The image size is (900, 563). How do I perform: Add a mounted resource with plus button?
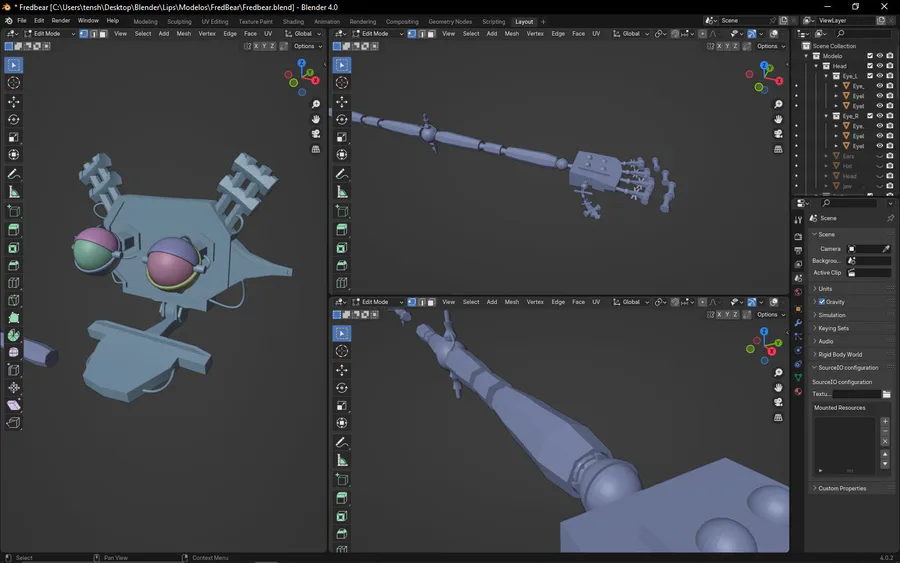click(x=885, y=421)
